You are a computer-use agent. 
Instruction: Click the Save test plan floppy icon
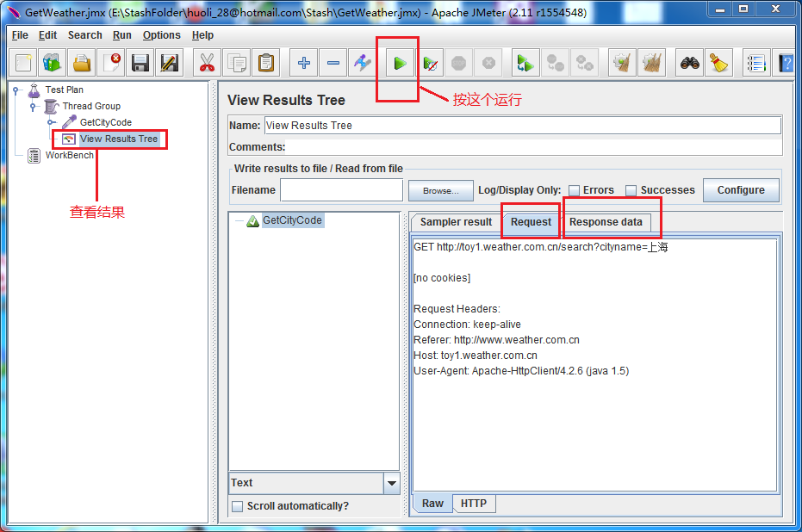140,63
